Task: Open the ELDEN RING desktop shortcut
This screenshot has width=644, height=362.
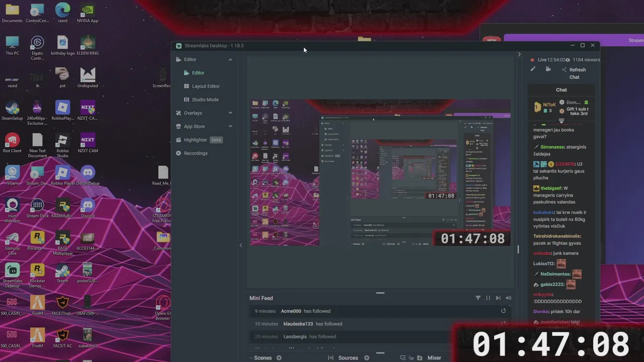Action: [88, 45]
